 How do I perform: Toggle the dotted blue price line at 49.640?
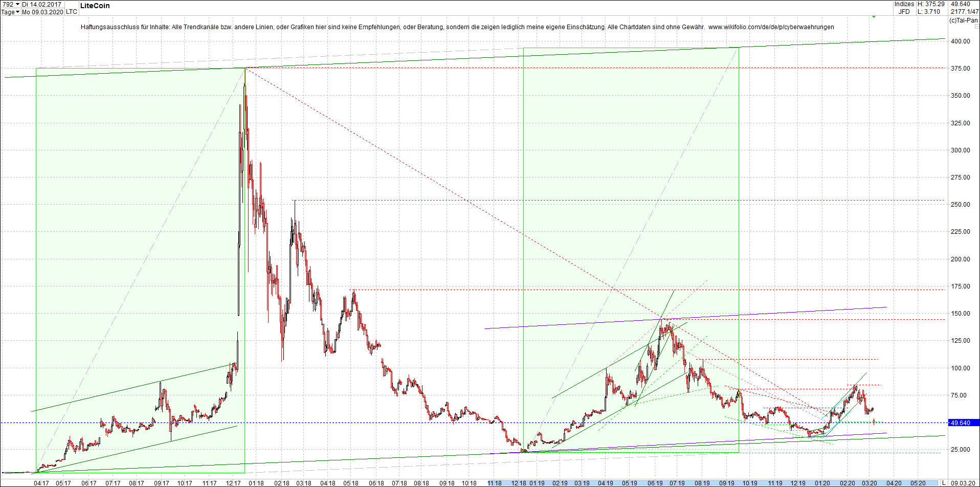point(460,423)
